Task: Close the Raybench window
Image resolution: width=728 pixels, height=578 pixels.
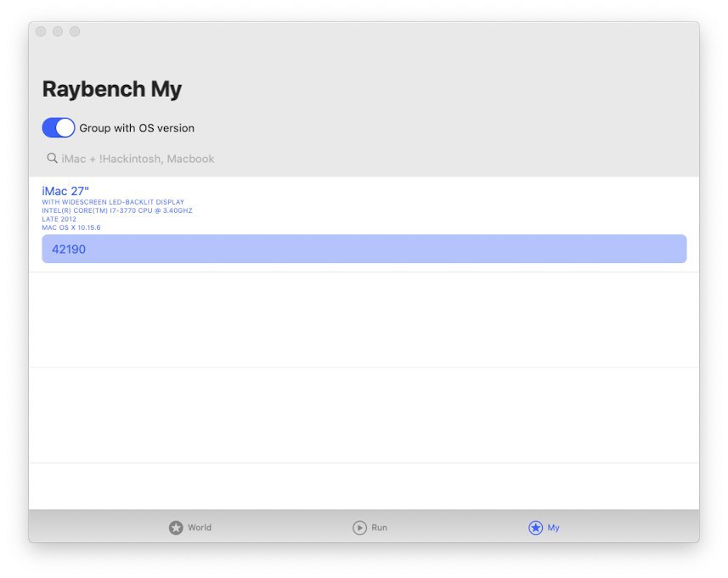Action: coord(41,31)
